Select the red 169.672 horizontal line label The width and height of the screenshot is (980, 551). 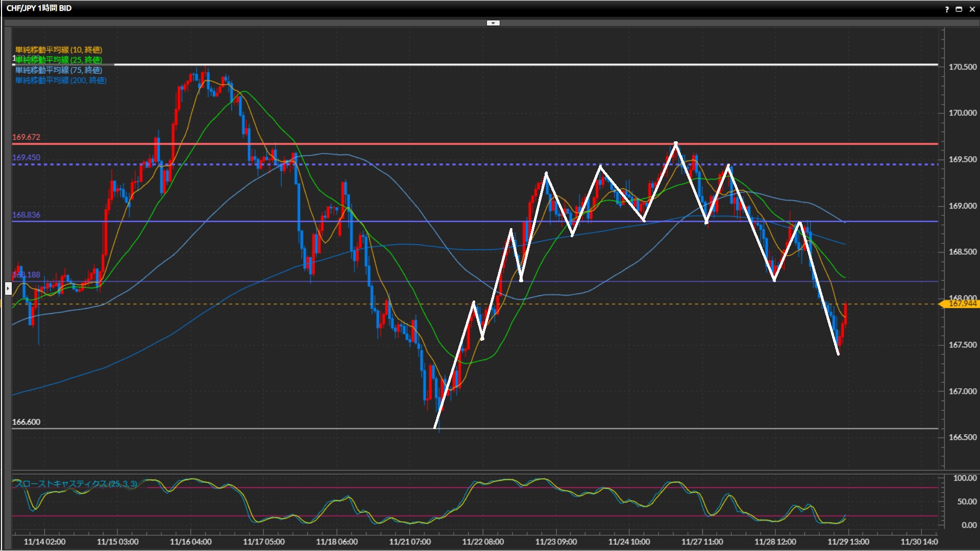click(26, 137)
